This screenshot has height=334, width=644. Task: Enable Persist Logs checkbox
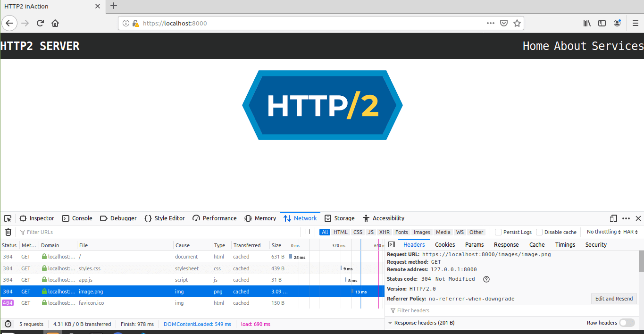pyautogui.click(x=498, y=232)
